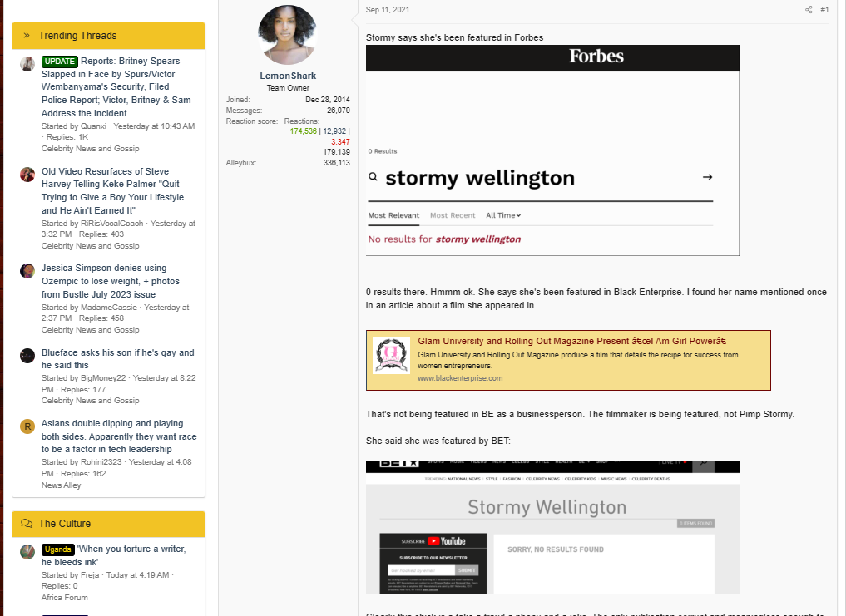
Task: Click the Sep 11, 2021 post date
Action: (x=388, y=10)
